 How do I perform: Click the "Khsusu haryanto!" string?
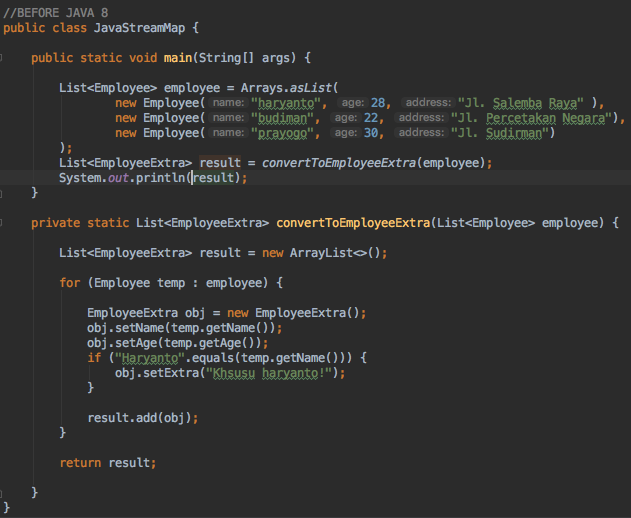point(269,373)
